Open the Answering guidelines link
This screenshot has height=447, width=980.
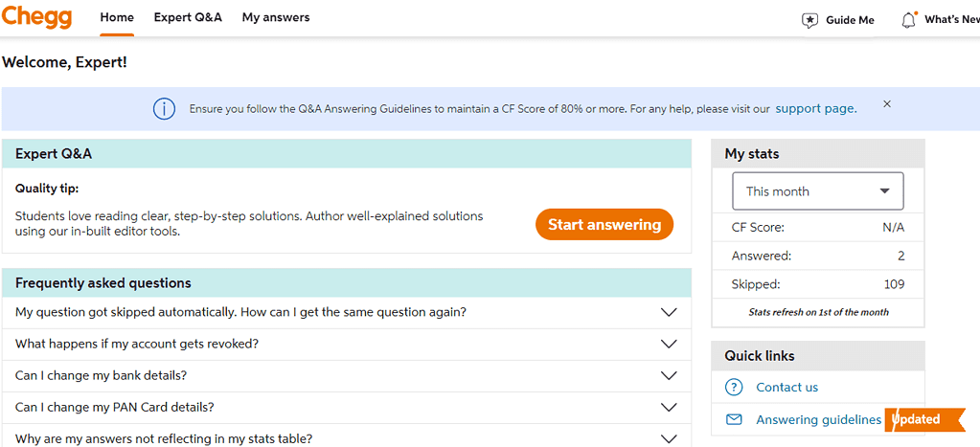click(x=818, y=419)
